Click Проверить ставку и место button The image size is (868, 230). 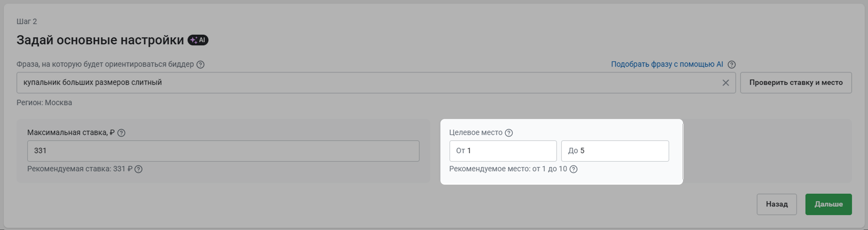pos(796,83)
